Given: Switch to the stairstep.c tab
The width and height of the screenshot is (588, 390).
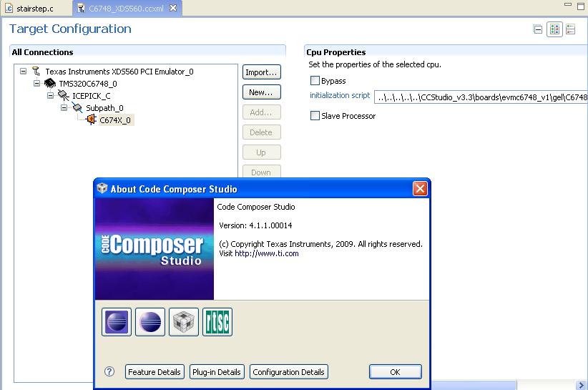Looking at the screenshot, I should tap(35, 9).
